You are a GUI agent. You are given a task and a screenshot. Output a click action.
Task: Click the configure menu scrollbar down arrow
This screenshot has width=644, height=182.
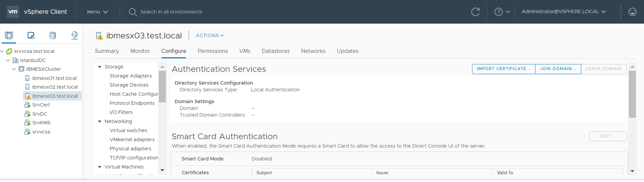162,170
